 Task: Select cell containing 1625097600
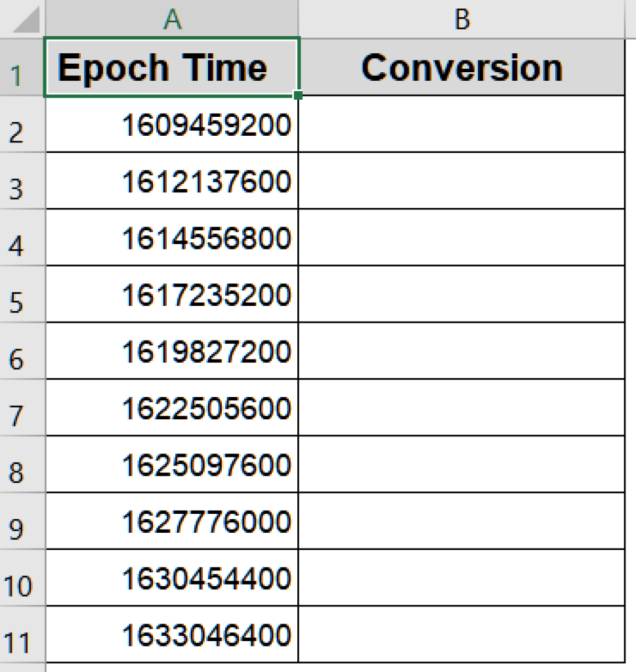172,465
